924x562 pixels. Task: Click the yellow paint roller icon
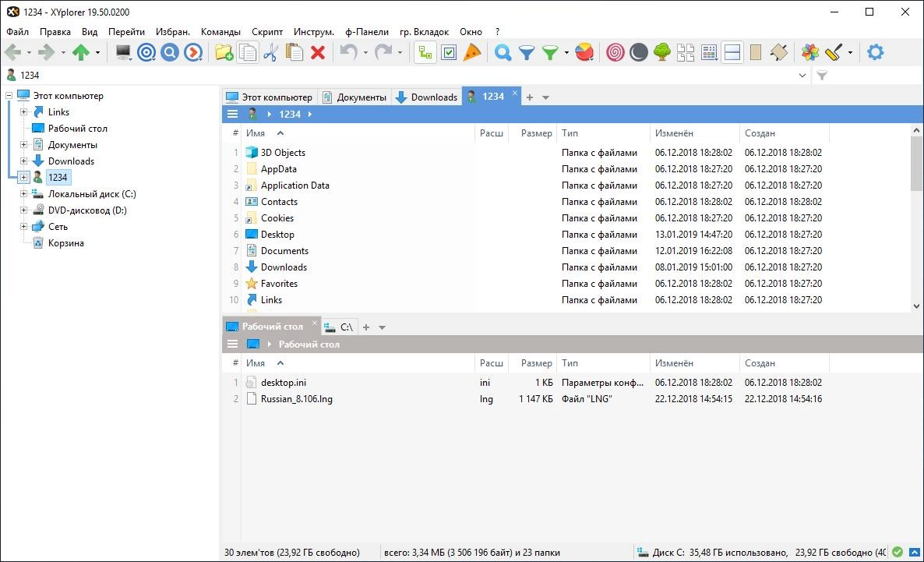[x=834, y=52]
